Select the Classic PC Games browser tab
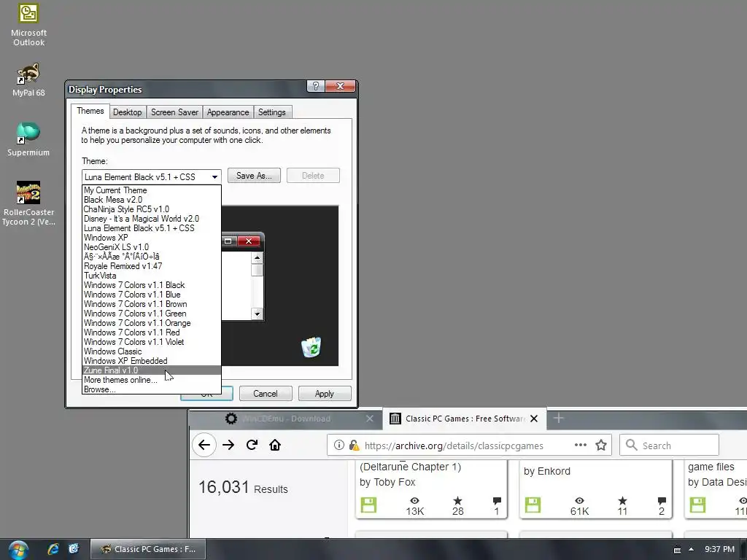 [465, 419]
